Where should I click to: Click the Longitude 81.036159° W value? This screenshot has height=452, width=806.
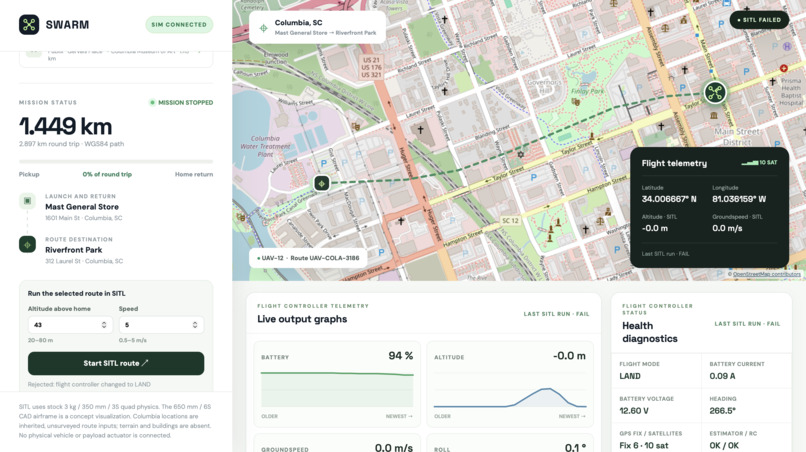point(739,199)
